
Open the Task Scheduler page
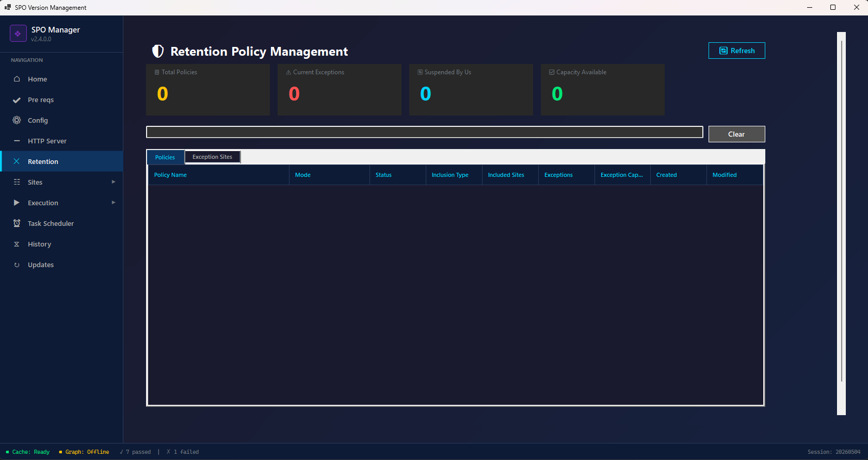(x=62, y=223)
